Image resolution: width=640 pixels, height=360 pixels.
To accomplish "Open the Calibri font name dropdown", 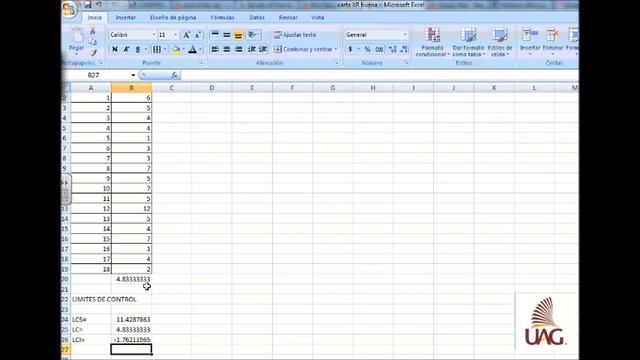I will [x=154, y=35].
